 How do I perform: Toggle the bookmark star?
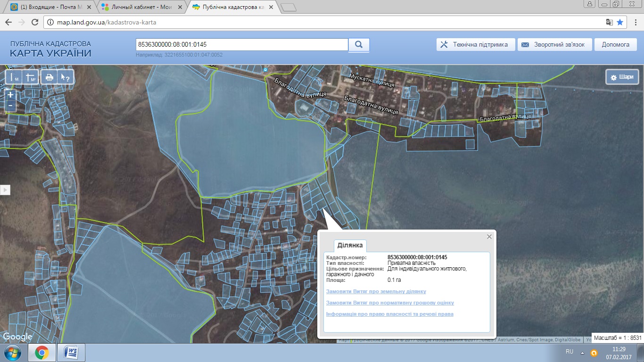[620, 22]
